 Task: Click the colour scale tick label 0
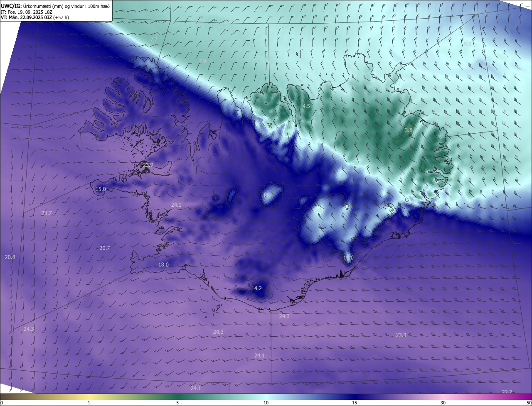[x=2, y=403]
